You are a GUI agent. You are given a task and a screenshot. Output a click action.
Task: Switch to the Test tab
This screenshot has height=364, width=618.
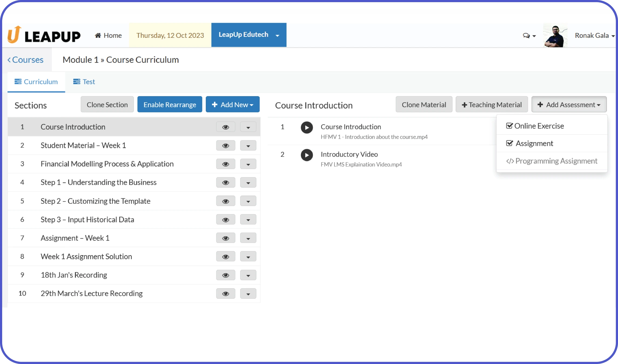[x=84, y=82]
